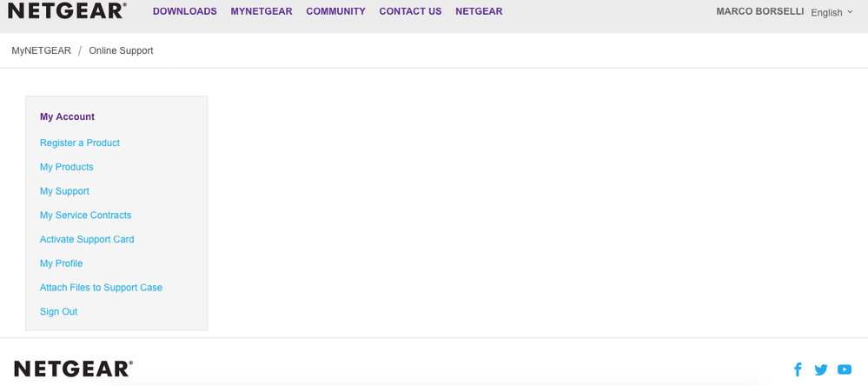
Task: Open My Products in sidebar
Action: pos(66,167)
